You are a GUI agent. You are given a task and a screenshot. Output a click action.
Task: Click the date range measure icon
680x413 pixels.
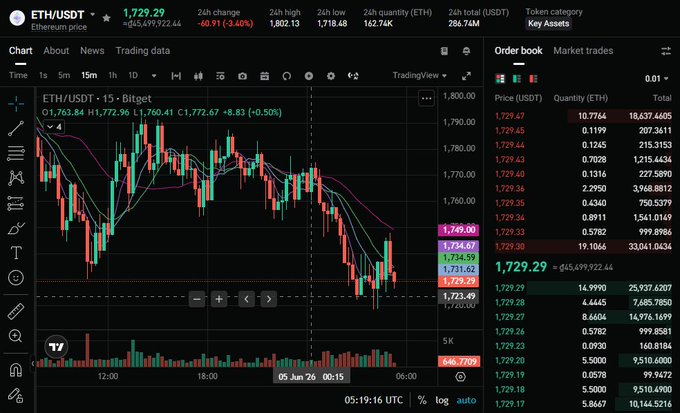[x=176, y=76]
